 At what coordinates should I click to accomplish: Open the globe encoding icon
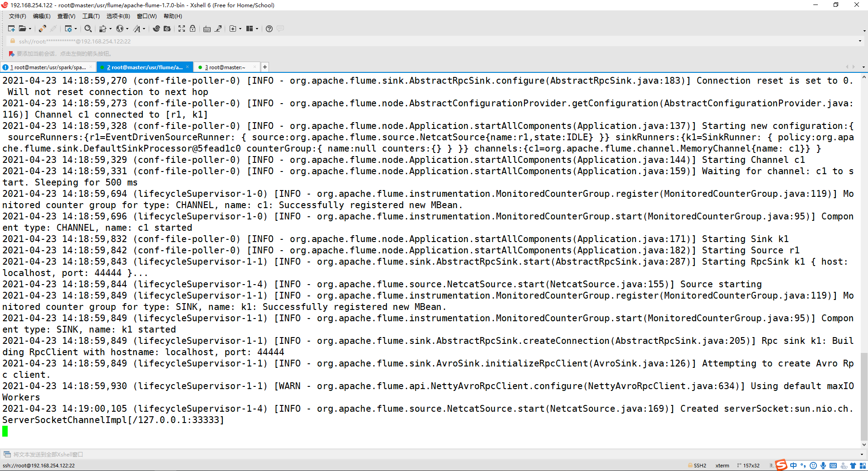point(119,29)
